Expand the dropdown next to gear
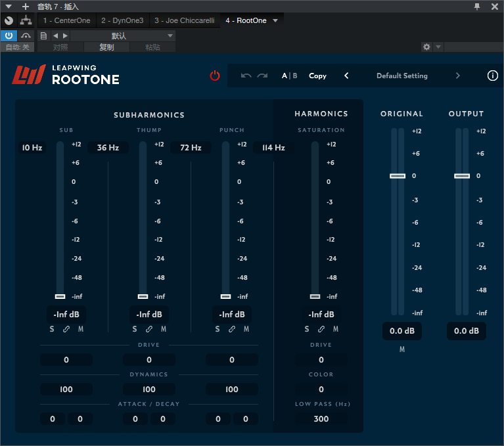 pyautogui.click(x=438, y=47)
